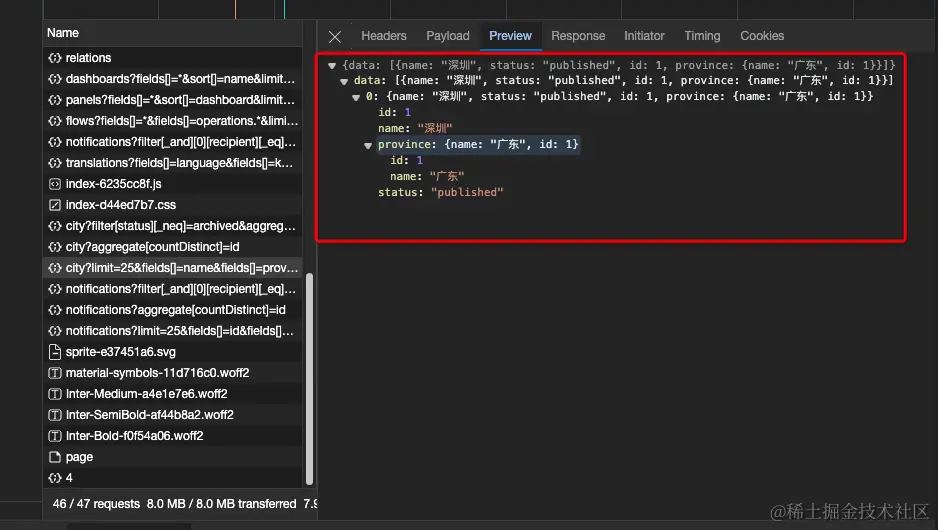938x530 pixels.
Task: Click the icon of the dashboards?fields request
Action: (x=54, y=79)
